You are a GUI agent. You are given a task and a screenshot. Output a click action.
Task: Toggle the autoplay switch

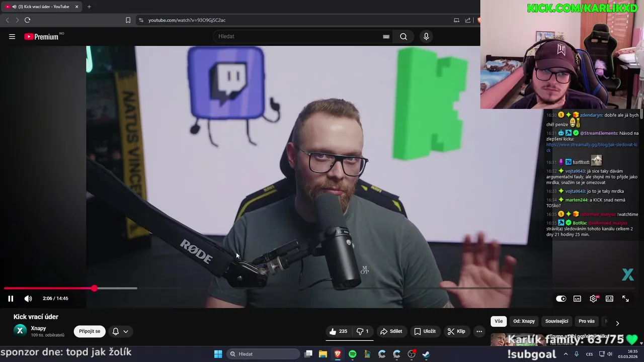click(x=561, y=299)
